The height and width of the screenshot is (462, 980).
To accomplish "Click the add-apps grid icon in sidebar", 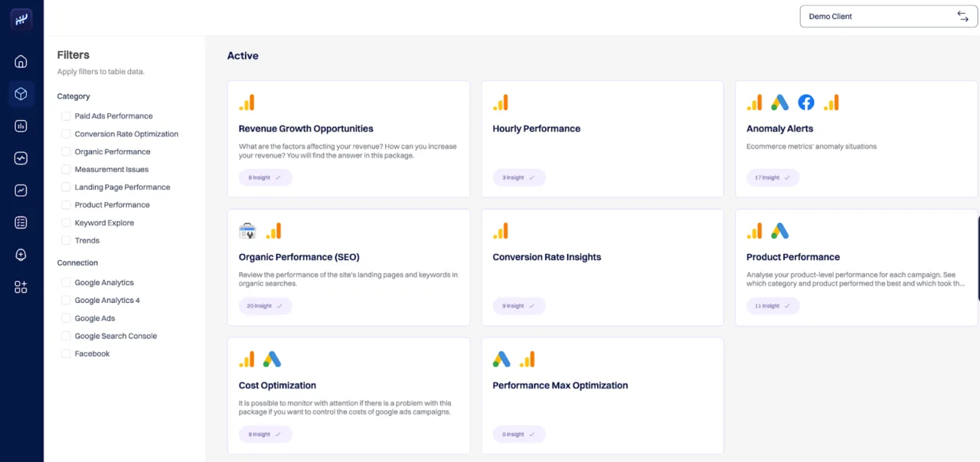I will (21, 287).
